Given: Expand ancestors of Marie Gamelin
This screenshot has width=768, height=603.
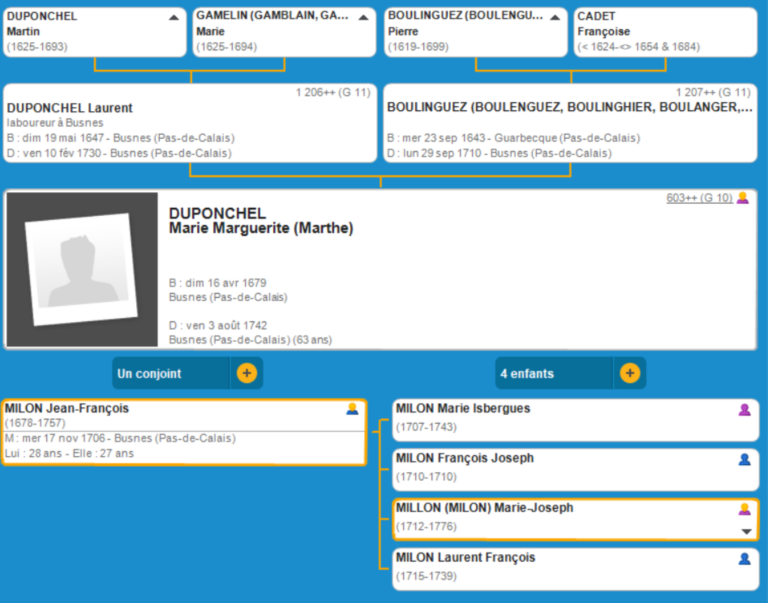Looking at the screenshot, I should 364,17.
